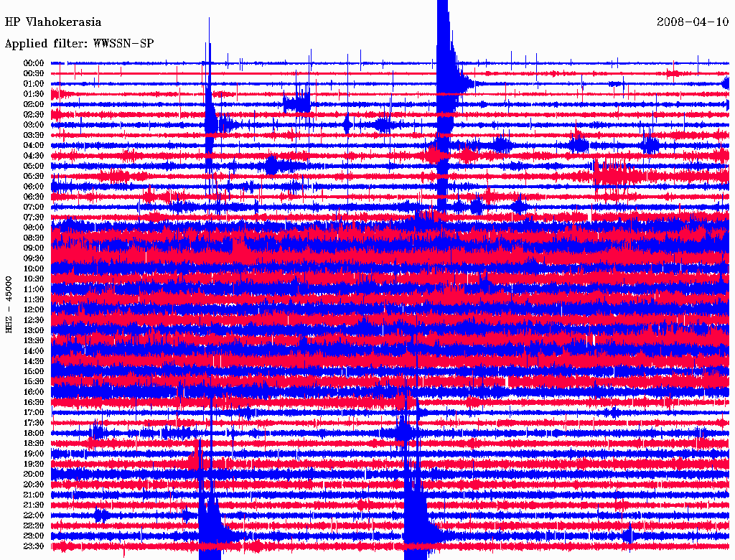Viewport: 735px width, 560px height.
Task: Select the 11:00 time label
Action: point(34,289)
